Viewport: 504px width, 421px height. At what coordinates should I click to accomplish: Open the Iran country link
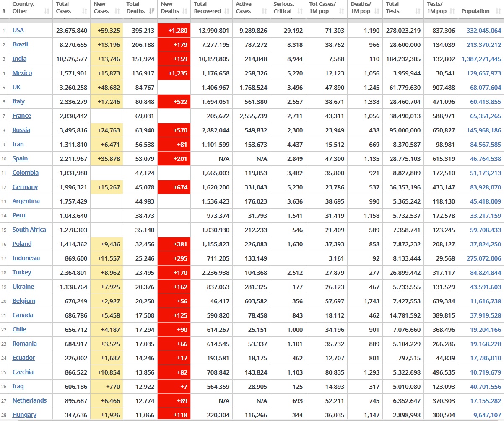[x=18, y=144]
